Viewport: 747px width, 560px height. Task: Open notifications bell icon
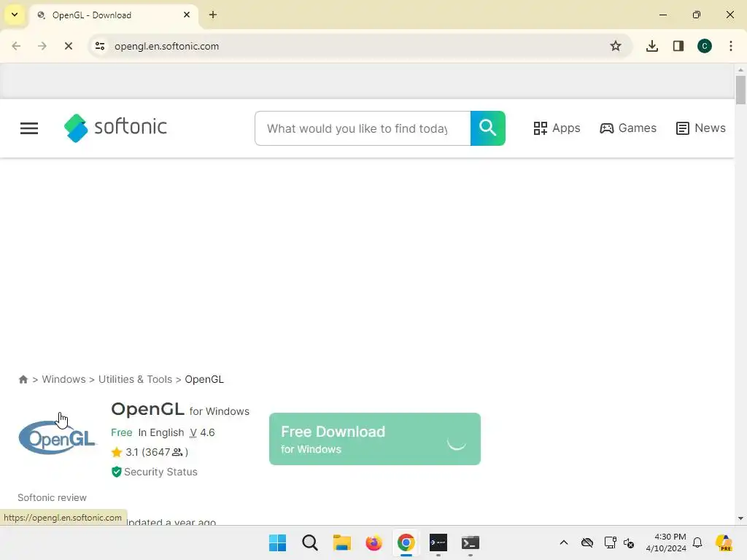697,542
